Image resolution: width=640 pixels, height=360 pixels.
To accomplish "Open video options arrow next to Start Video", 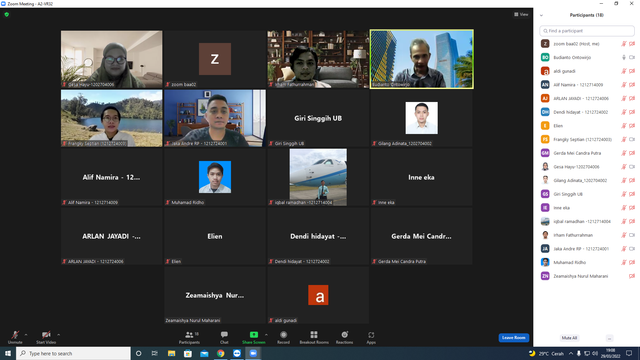I will [x=58, y=335].
